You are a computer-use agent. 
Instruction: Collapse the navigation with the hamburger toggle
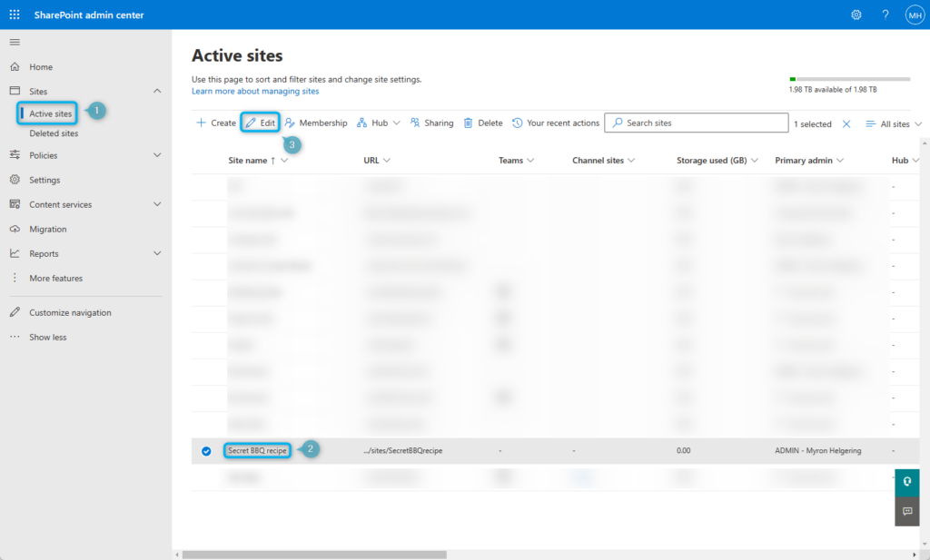(x=14, y=41)
